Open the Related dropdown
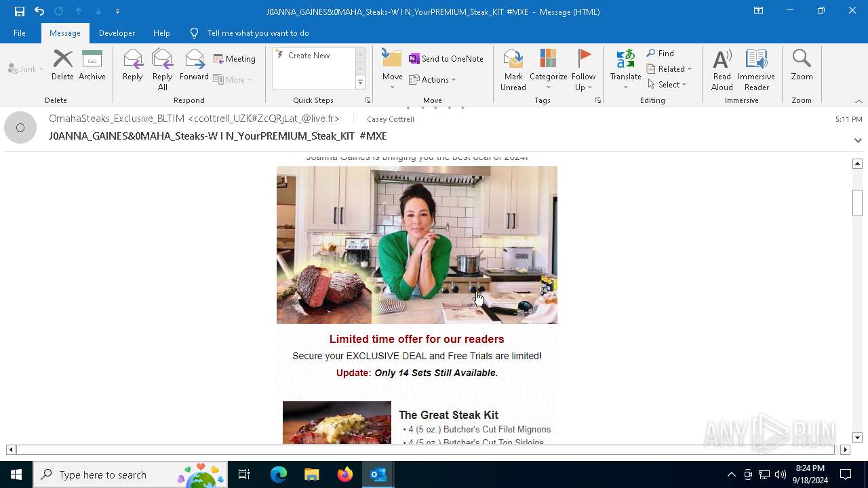 [669, 69]
